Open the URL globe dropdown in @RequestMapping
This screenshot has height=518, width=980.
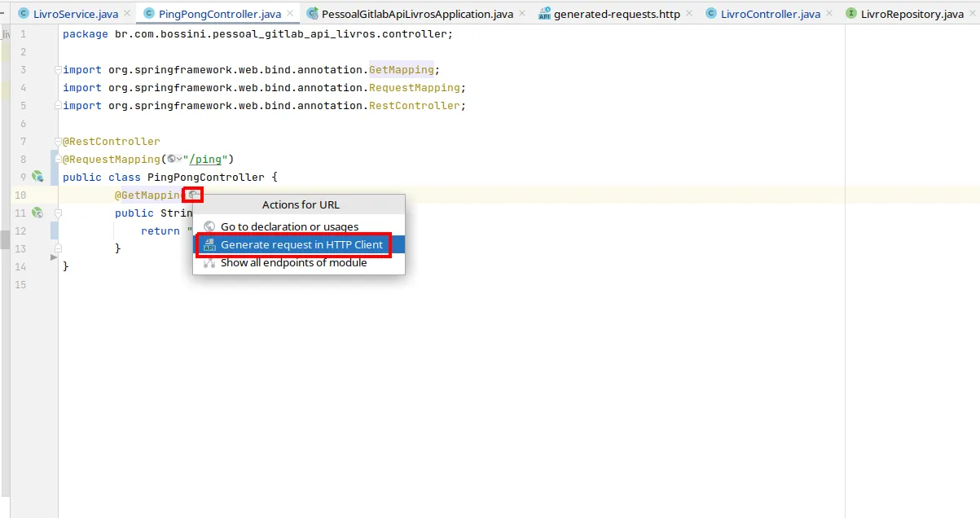tap(174, 159)
